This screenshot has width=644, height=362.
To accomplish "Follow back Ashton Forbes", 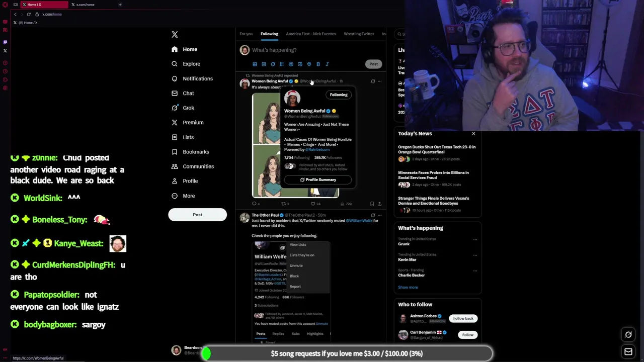I will pos(463,318).
